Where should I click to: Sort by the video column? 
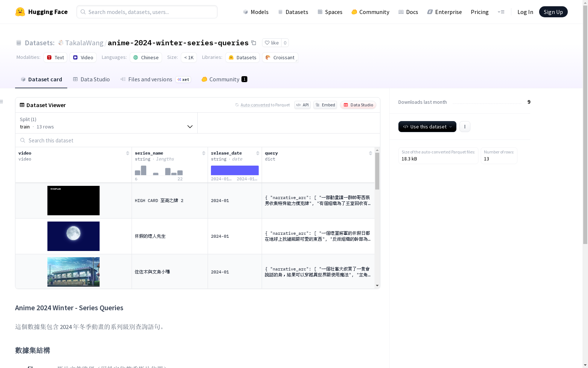128,153
